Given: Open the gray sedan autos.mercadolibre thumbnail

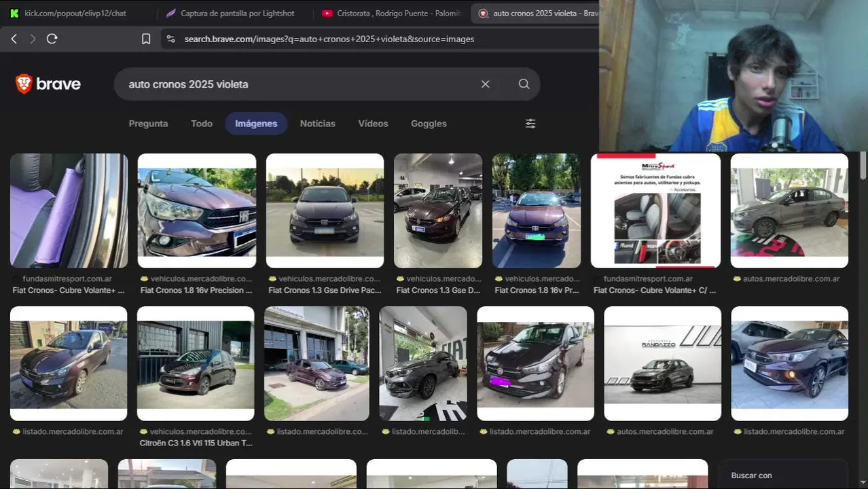Looking at the screenshot, I should 789,211.
